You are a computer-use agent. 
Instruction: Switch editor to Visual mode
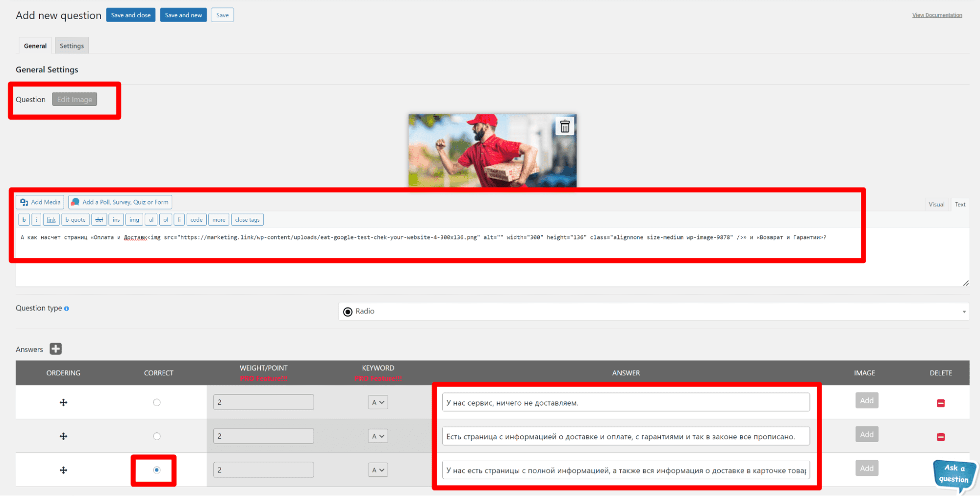click(936, 204)
